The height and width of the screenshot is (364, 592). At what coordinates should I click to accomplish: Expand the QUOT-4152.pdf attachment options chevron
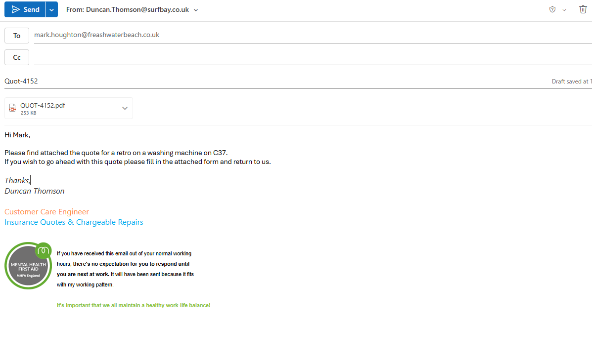pyautogui.click(x=125, y=108)
